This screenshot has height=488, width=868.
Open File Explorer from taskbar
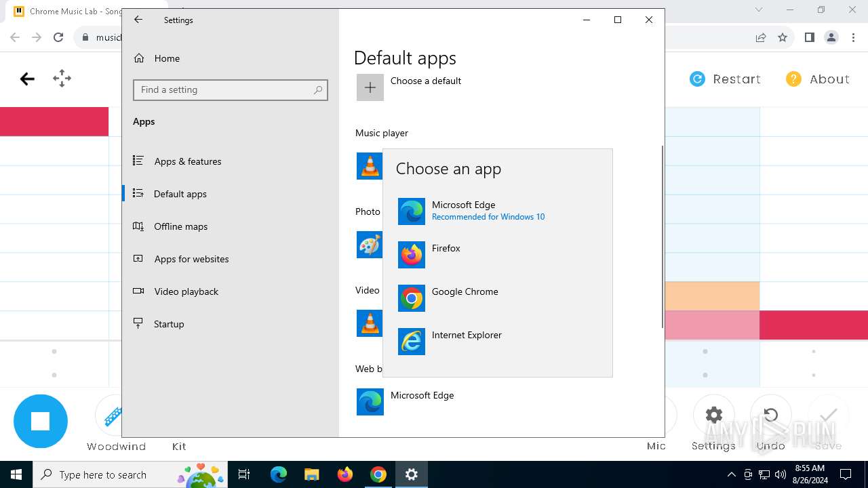311,474
